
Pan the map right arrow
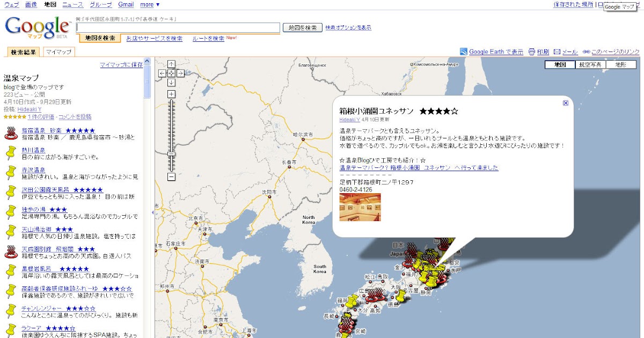(180, 73)
